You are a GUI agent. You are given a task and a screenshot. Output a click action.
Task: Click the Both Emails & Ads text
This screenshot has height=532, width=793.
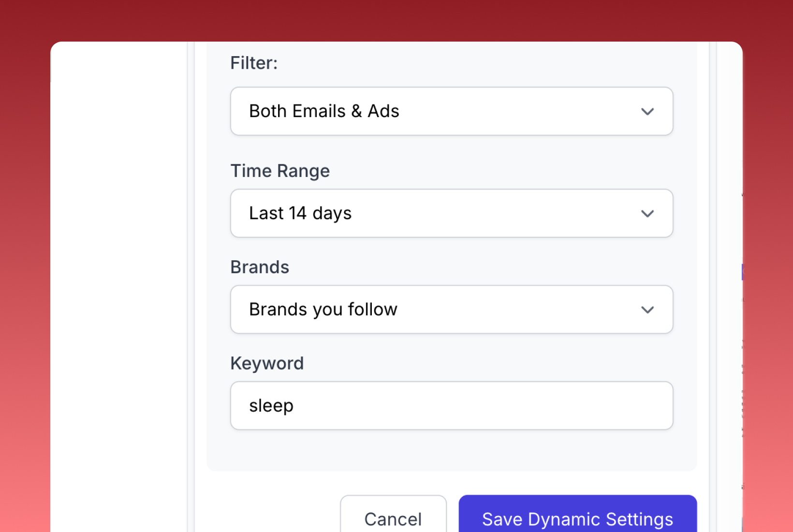click(x=324, y=111)
